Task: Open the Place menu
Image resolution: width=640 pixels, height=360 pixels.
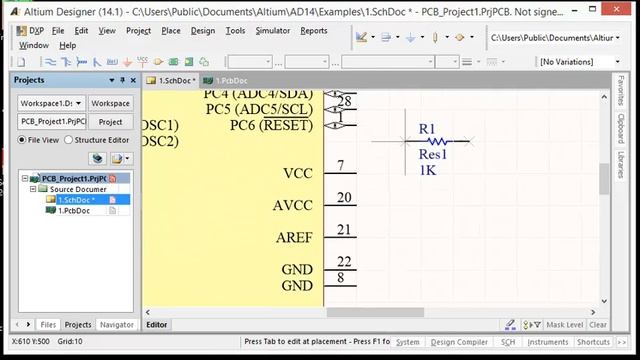Action: coord(171,31)
